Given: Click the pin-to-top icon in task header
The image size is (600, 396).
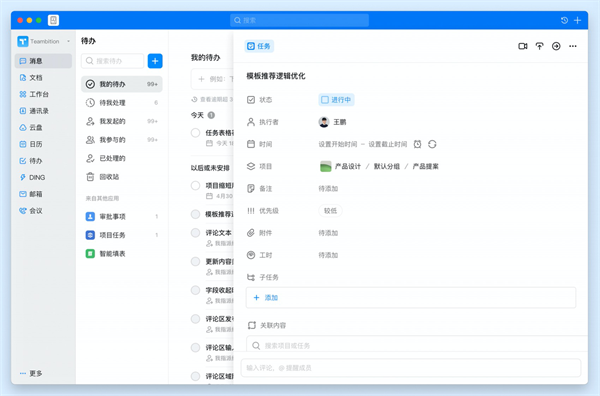Looking at the screenshot, I should click(x=540, y=46).
